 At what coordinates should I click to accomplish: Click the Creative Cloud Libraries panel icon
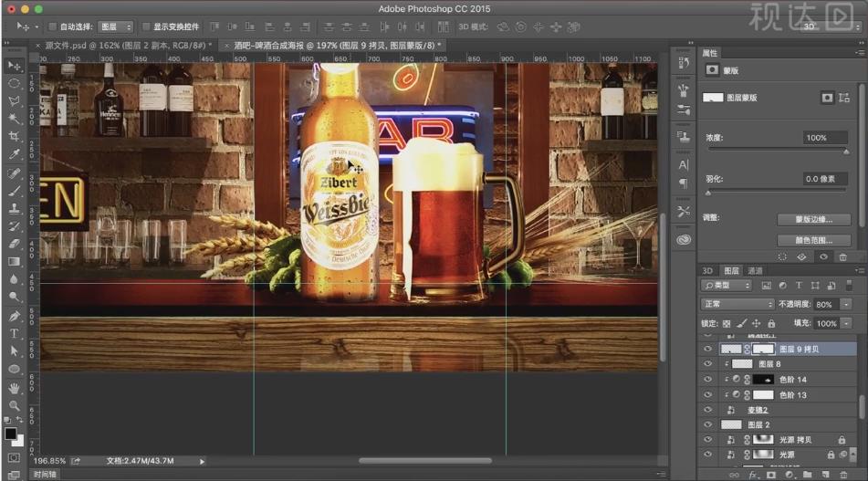click(684, 239)
